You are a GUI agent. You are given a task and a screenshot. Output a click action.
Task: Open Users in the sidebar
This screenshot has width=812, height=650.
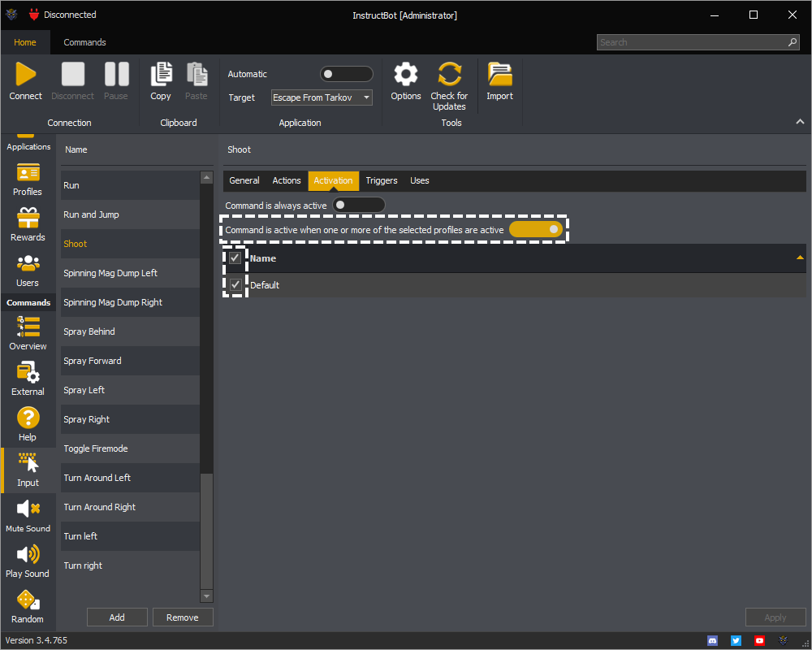point(28,271)
